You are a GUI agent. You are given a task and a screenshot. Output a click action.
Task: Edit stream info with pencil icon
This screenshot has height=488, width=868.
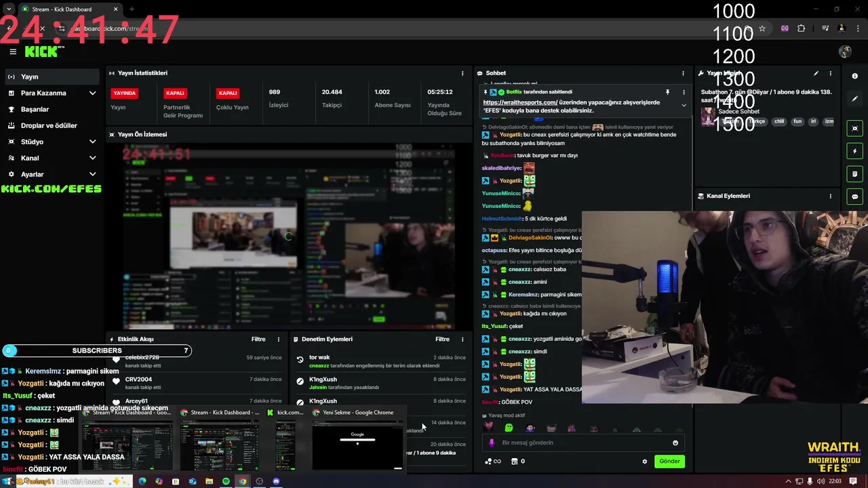(x=816, y=73)
